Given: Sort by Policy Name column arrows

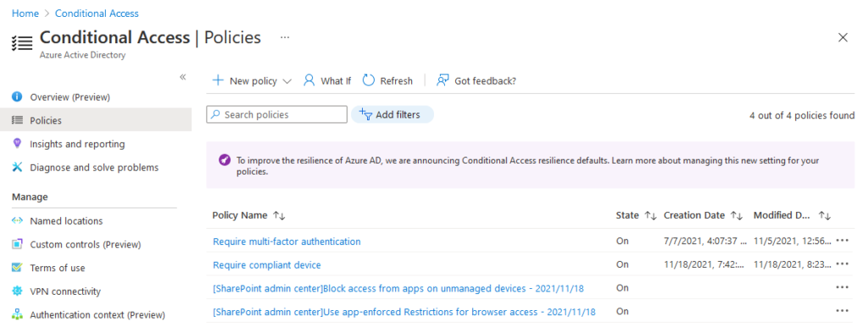Looking at the screenshot, I should tap(279, 215).
